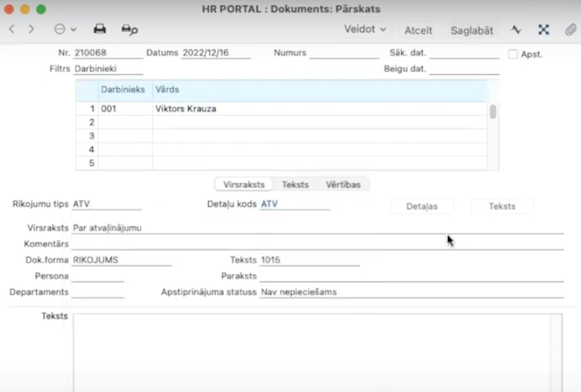Click the Teksts button beside Detaļas
The height and width of the screenshot is (392, 581).
tap(502, 206)
